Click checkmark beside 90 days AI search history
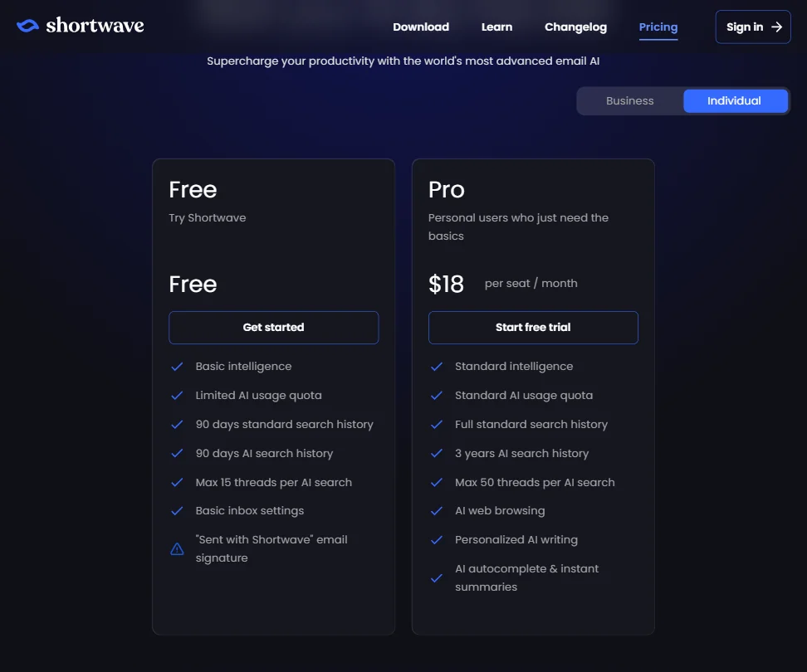This screenshot has width=807, height=672. [177, 453]
